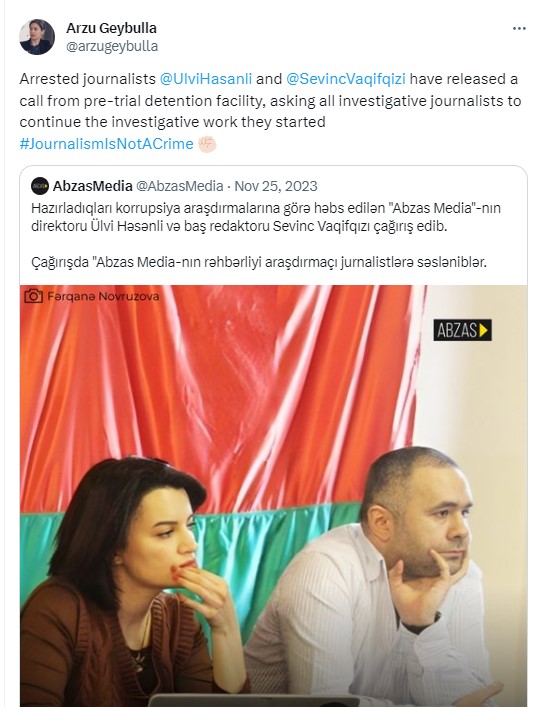Open the #JournalismIsNotACrime hashtag

tap(106, 144)
